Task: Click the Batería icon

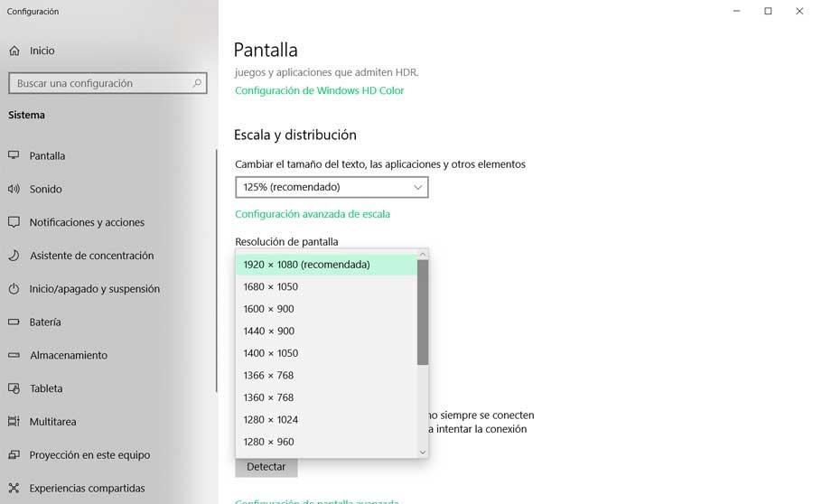Action: (x=14, y=322)
